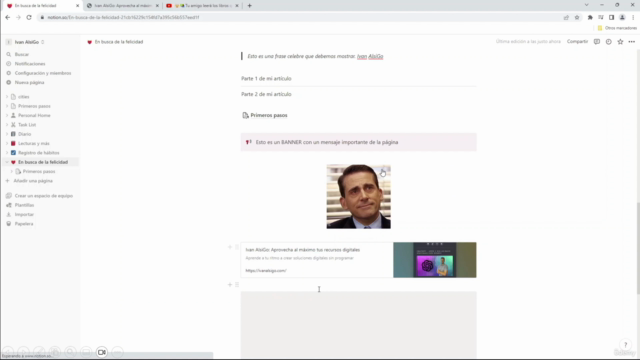Image resolution: width=640 pixels, height=360 pixels.
Task: Open browser profile avatar
Action: 622,18
